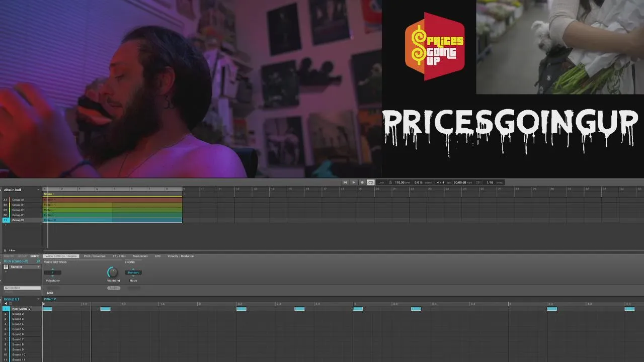Restart playback with the skip-to-start button
The image size is (644, 362).
click(345, 183)
